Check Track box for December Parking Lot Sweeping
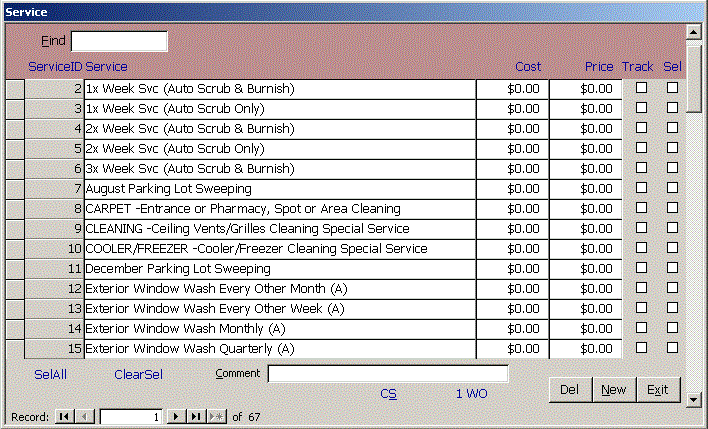The width and height of the screenshot is (708, 429). coord(641,268)
